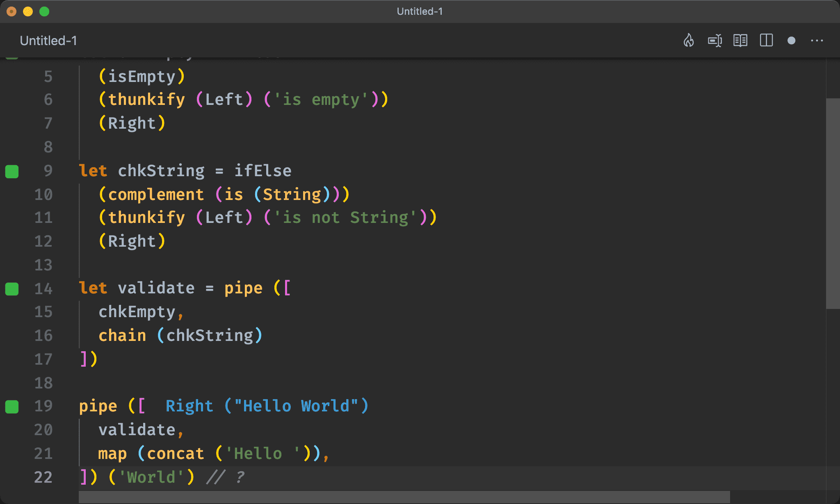Click 'validate' on line 20
This screenshot has height=504, width=840.
137,430
